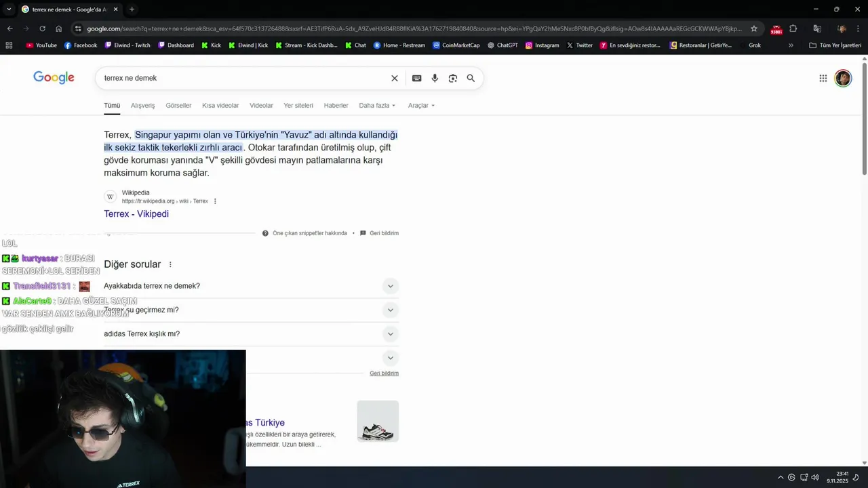
Task: Open the Terrex shoe thumbnail image
Action: click(378, 421)
